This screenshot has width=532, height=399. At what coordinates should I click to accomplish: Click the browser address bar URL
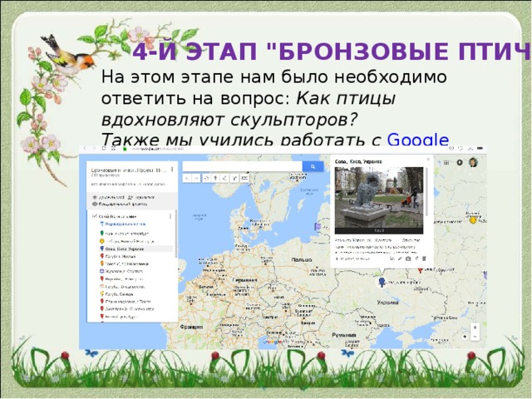tap(158, 149)
